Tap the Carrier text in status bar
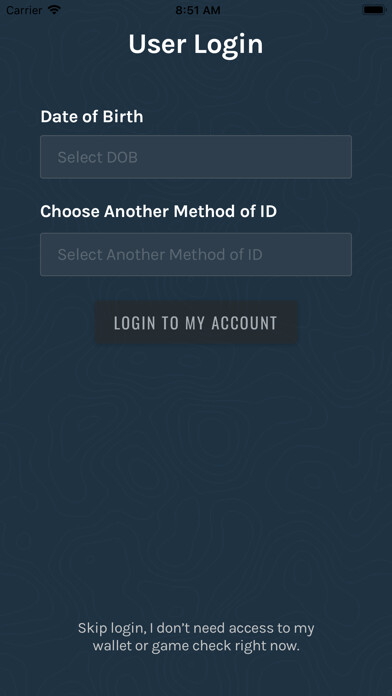Image resolution: width=392 pixels, height=696 pixels. [24, 10]
